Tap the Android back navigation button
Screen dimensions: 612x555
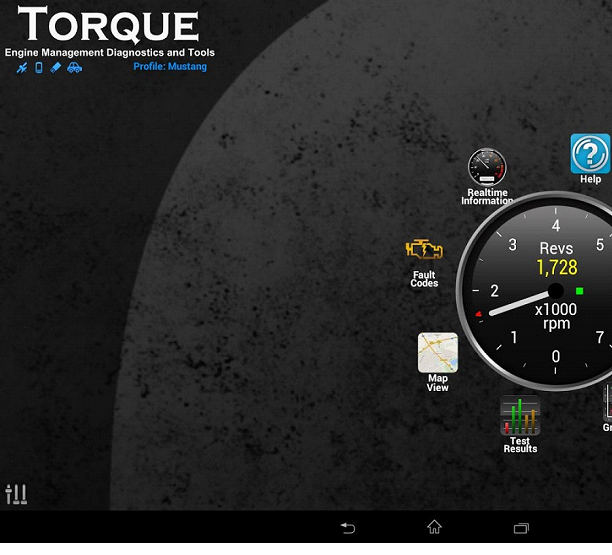[347, 528]
